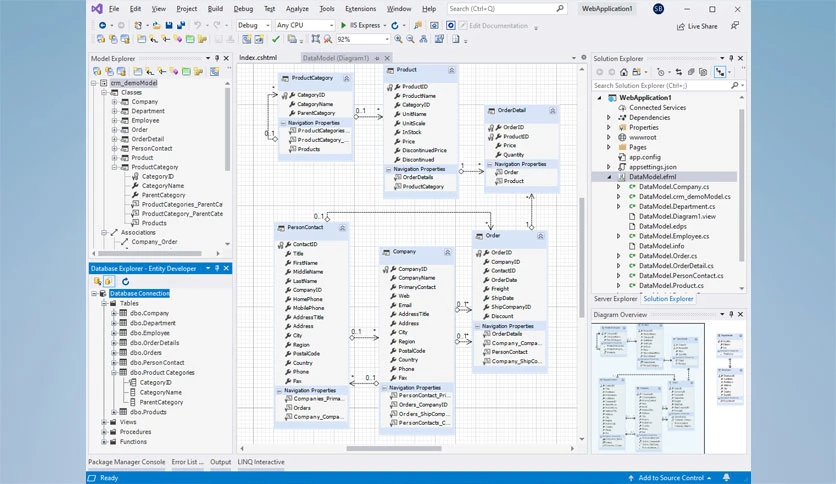Switch to the Server Explorer tab
Image resolution: width=836 pixels, height=484 pixels.
tap(615, 299)
